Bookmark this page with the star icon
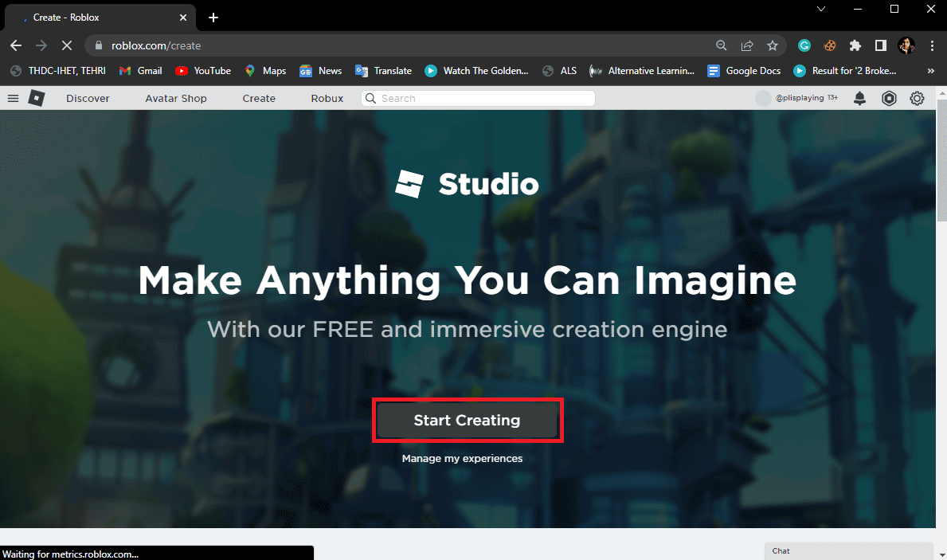Screen dimensions: 947x560 click(773, 45)
